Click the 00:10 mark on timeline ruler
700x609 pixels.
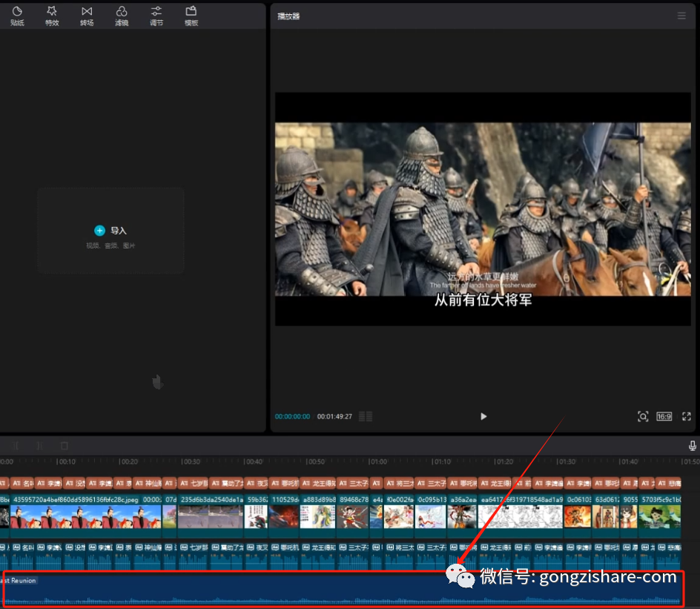[67, 461]
